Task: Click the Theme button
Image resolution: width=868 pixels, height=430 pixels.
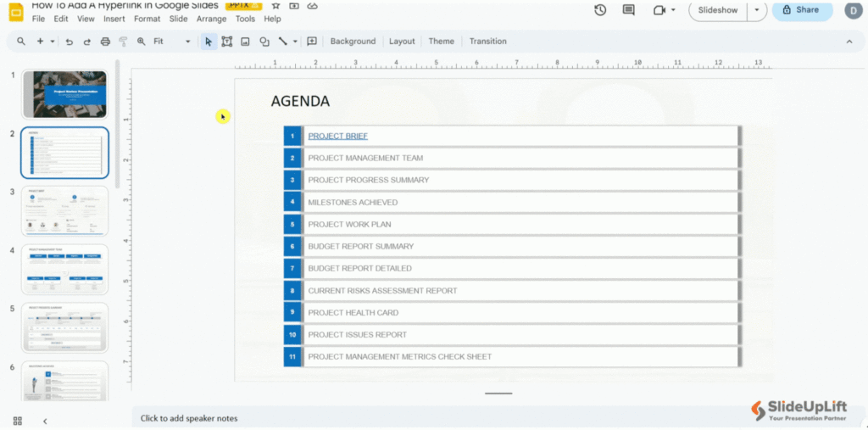Action: pos(441,41)
